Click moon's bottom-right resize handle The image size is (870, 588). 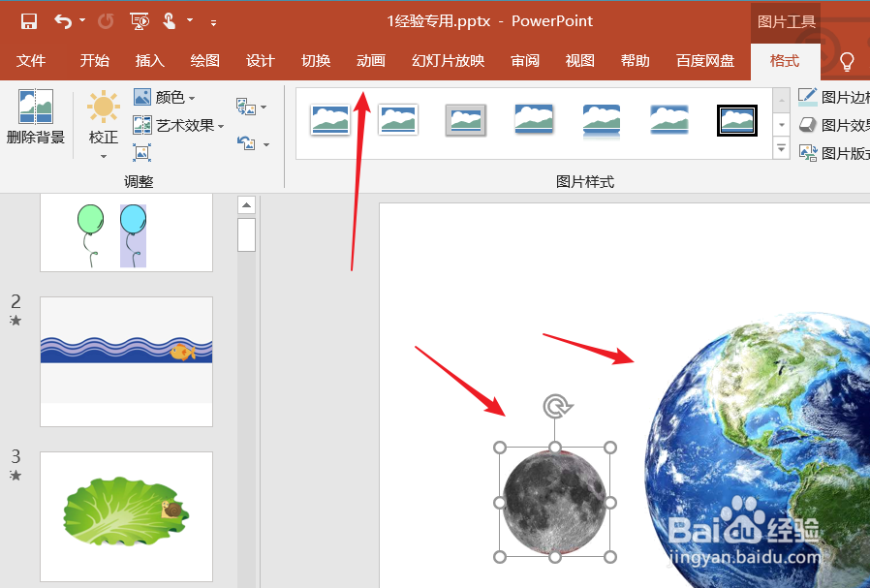(x=610, y=557)
